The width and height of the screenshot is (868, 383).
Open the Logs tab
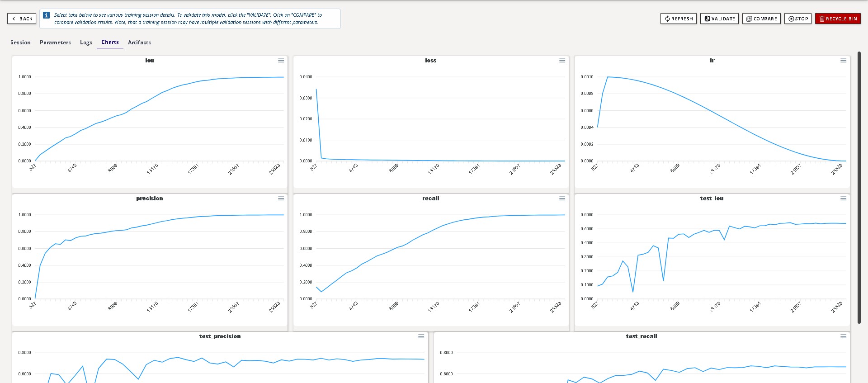(86, 43)
